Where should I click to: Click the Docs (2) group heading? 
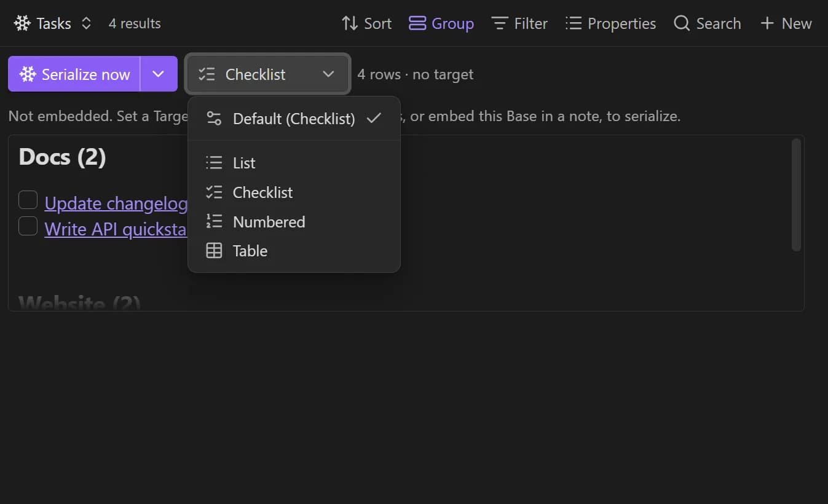coord(62,157)
